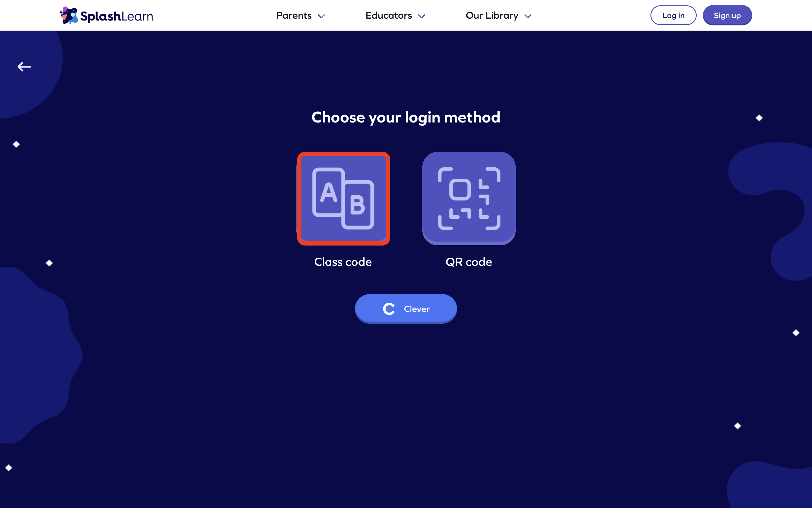Select the Class code login tile
812x508 pixels.
[343, 199]
